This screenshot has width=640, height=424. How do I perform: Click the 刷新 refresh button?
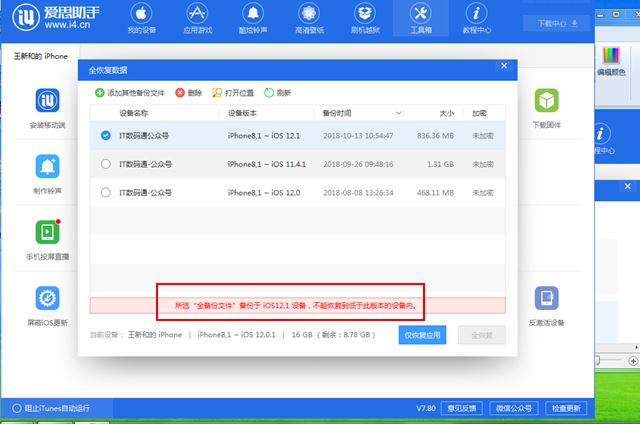tap(278, 93)
